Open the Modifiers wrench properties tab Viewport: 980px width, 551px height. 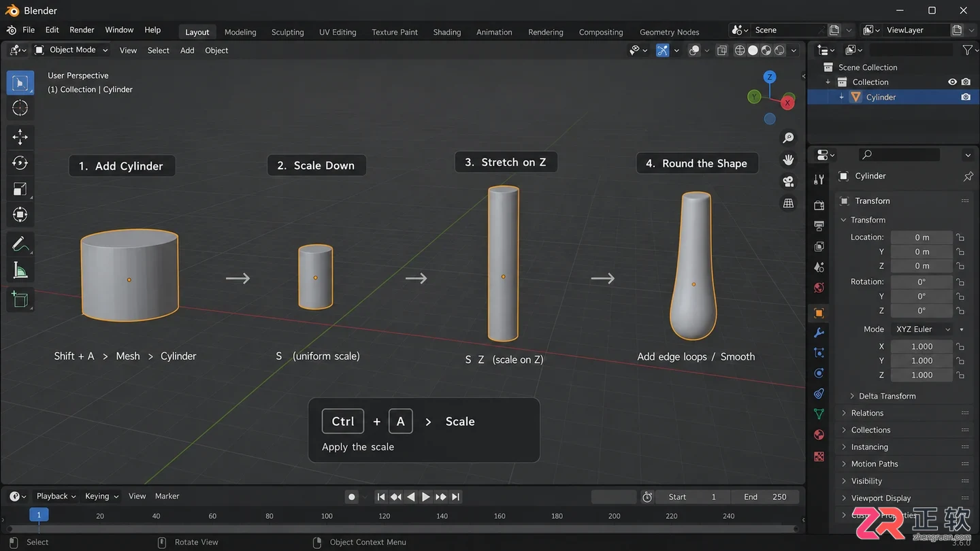[819, 333]
